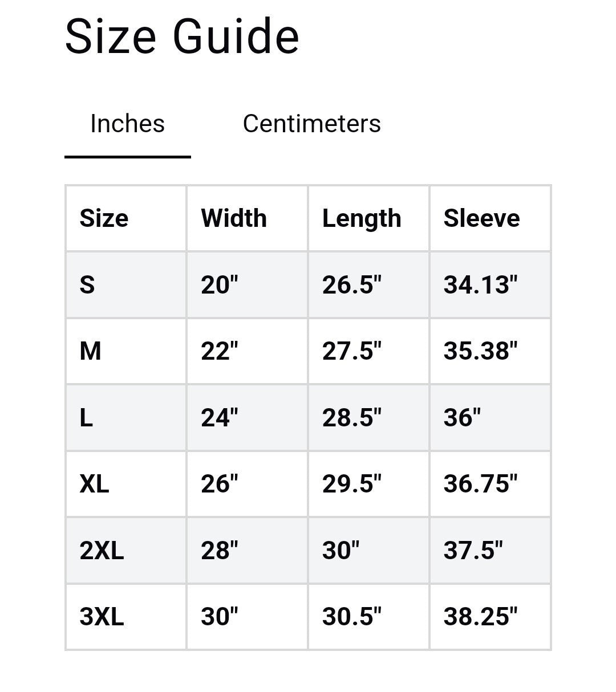This screenshot has height=692, width=616.
Task: Click the 3XL size row label
Action: pos(102,617)
